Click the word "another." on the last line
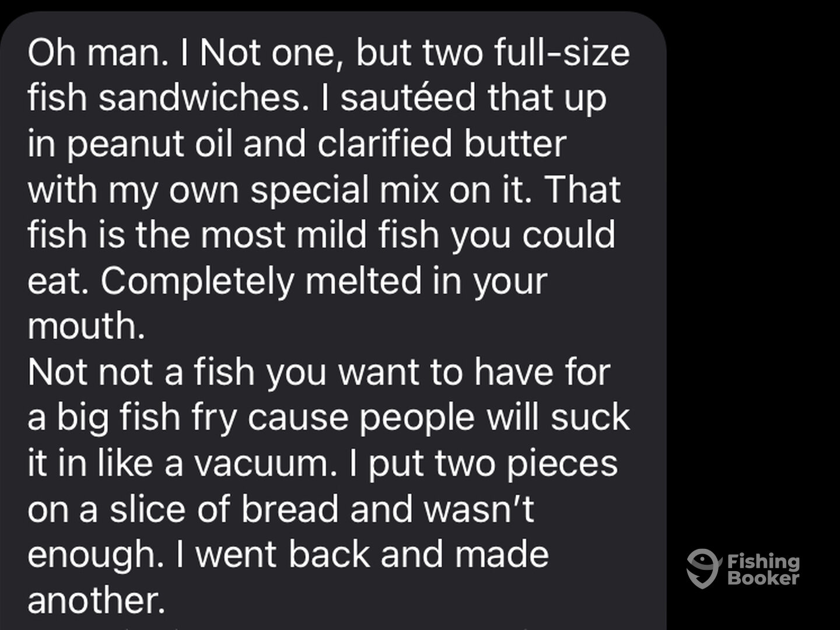This screenshot has width=840, height=630. (96, 599)
